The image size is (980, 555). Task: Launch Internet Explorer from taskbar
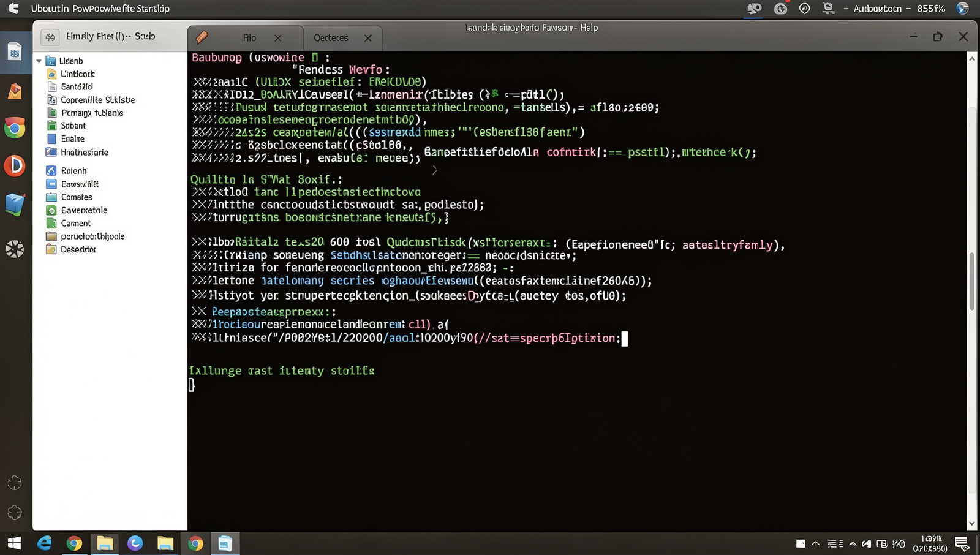point(45,543)
